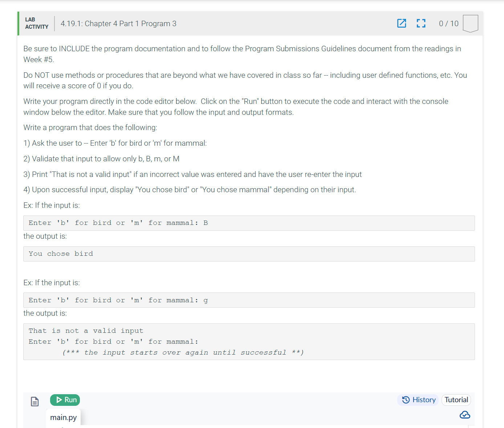Click the 0 / 10 score indicator
This screenshot has width=504, height=428.
click(448, 23)
